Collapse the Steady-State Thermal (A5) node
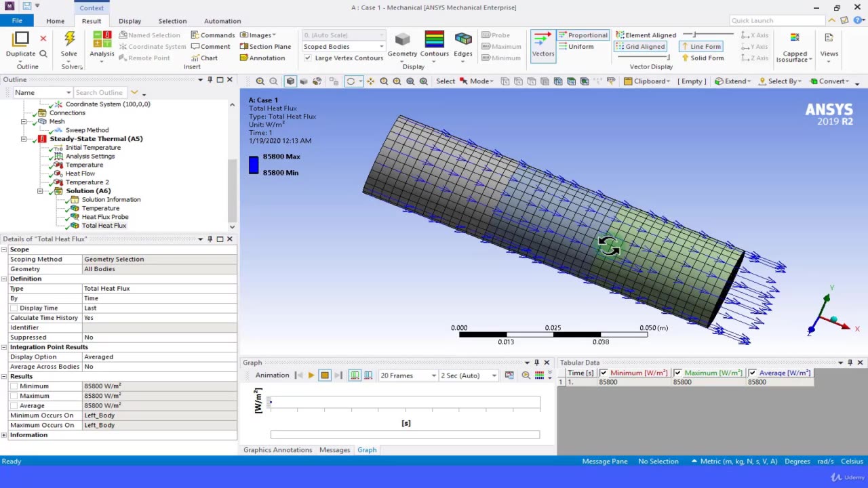The image size is (868, 488). [x=24, y=139]
